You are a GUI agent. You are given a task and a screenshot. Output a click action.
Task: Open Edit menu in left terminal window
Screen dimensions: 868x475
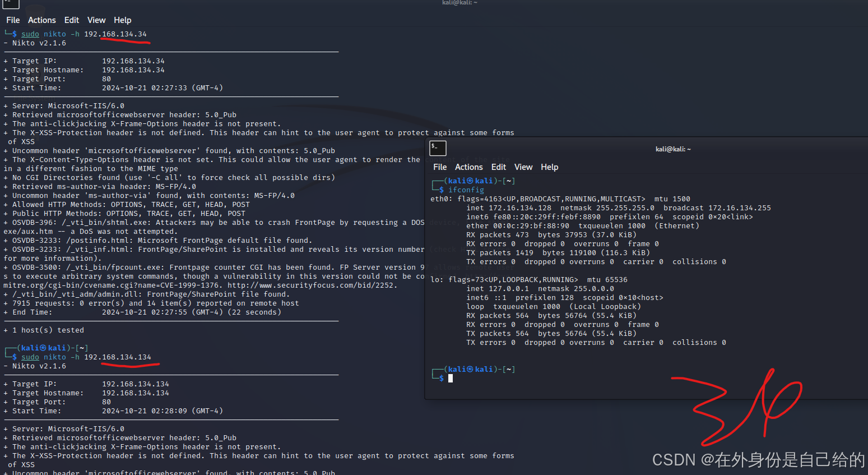click(72, 20)
